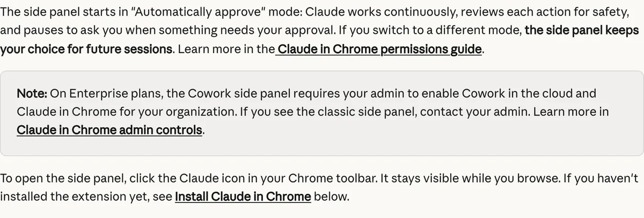Open the Claude in Chrome admin controls link
Screen dimensions: 644x218
(x=110, y=130)
